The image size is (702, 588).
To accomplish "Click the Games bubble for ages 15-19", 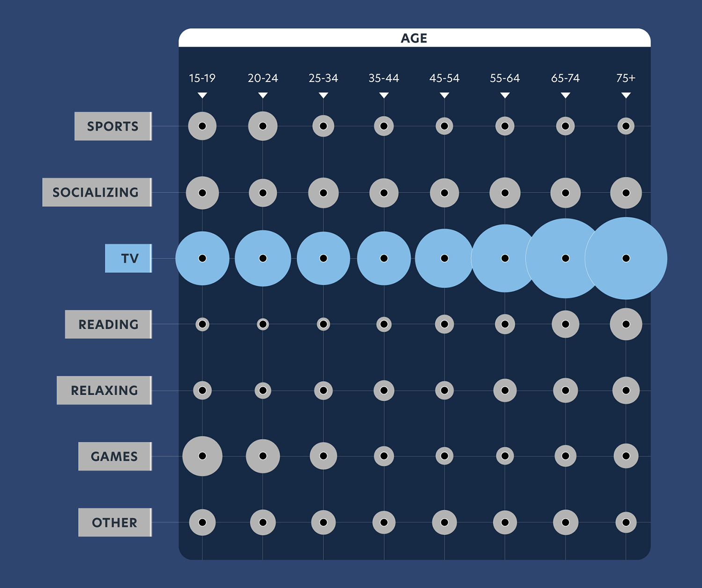I will point(202,456).
